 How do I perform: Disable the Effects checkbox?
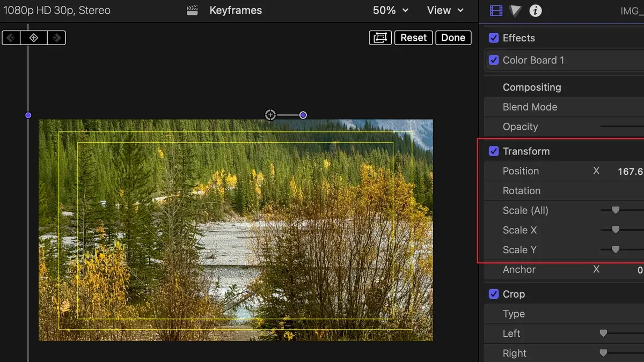point(494,38)
